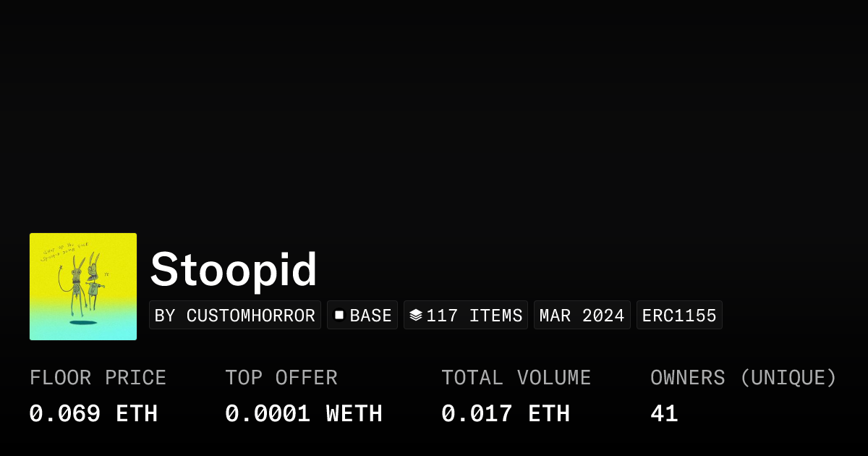
Task: Select the Stoopid collection title
Action: click(234, 269)
